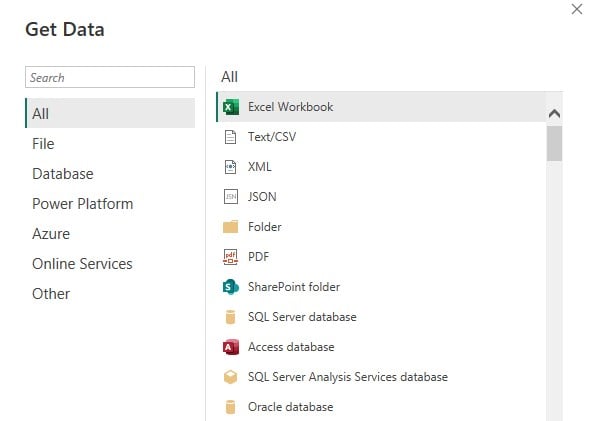The width and height of the screenshot is (592, 421).
Task: Click the yellow Folder icon
Action: 230,227
